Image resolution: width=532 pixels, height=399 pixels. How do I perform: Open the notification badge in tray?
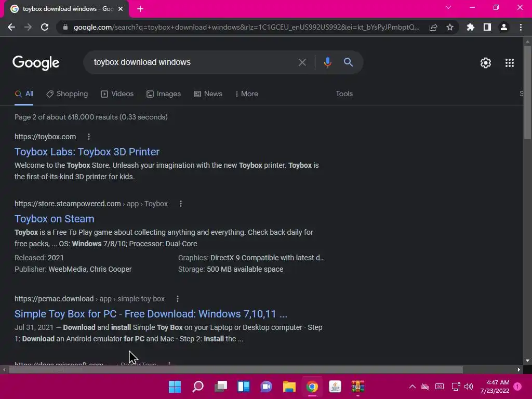(517, 387)
